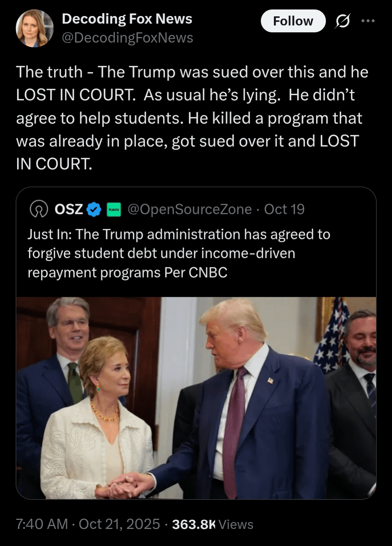Click the 363.8K Views count
The height and width of the screenshot is (546, 392).
click(x=212, y=524)
